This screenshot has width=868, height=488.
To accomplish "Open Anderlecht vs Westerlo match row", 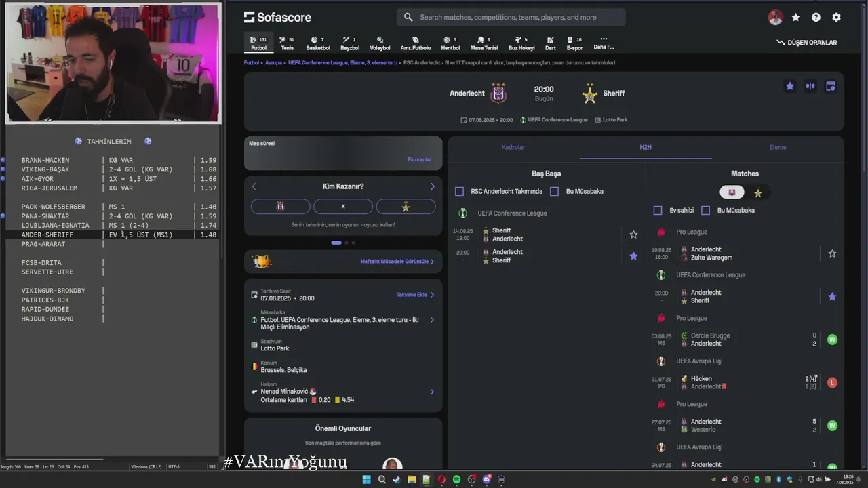I will point(745,426).
